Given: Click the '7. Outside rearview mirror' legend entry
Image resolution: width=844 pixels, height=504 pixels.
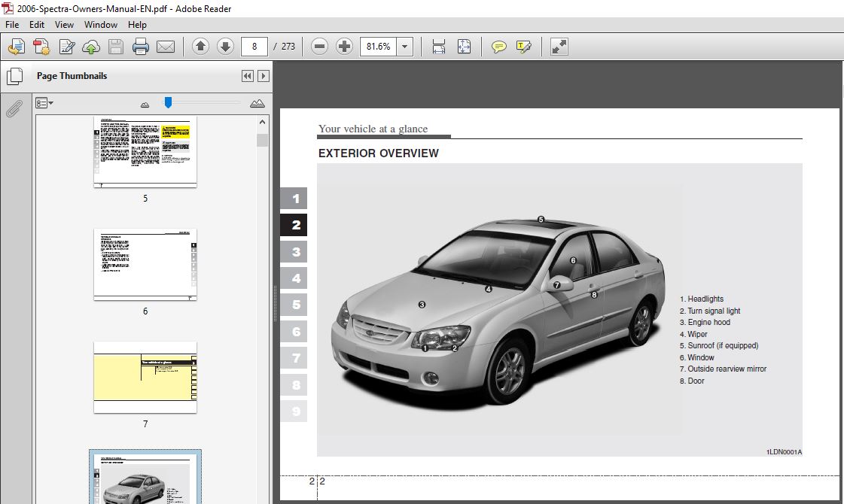Looking at the screenshot, I should click(x=723, y=369).
